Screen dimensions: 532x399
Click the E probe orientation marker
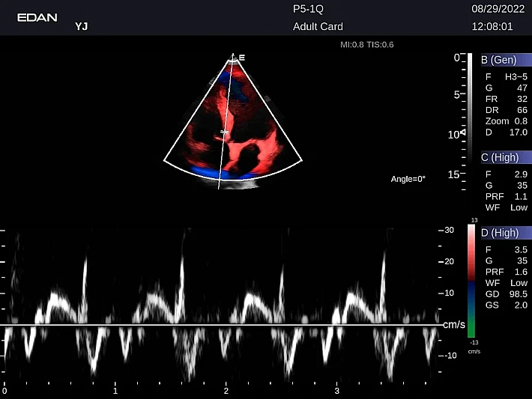[x=241, y=57]
